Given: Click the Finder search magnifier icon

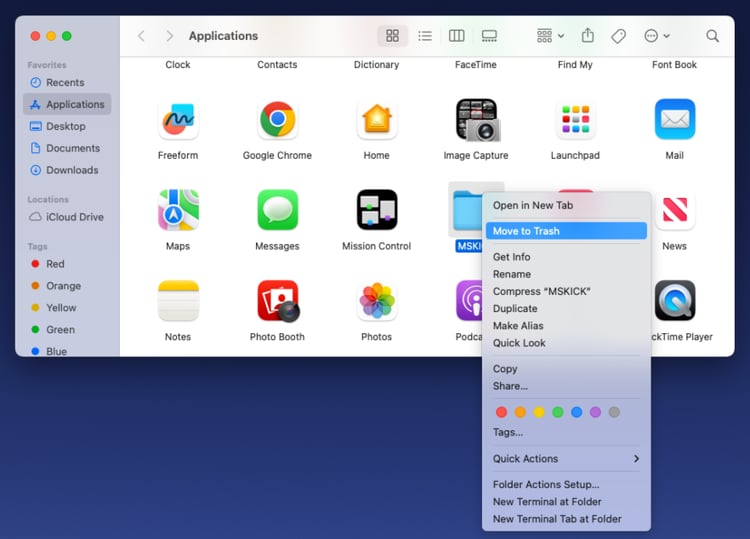Looking at the screenshot, I should 712,36.
